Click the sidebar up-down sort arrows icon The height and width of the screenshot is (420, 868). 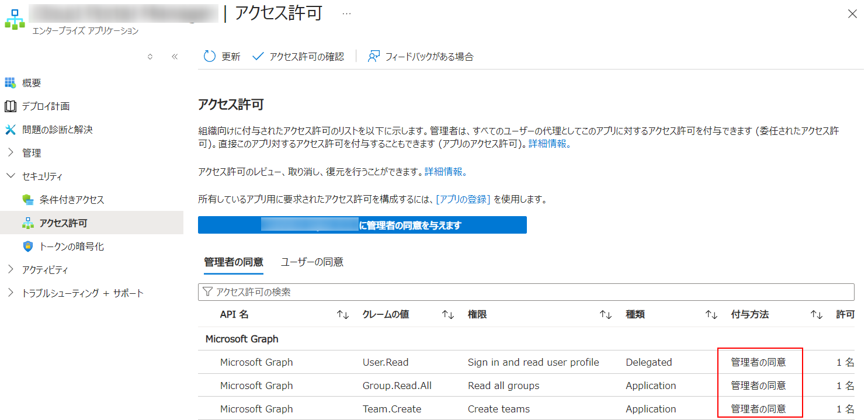150,57
